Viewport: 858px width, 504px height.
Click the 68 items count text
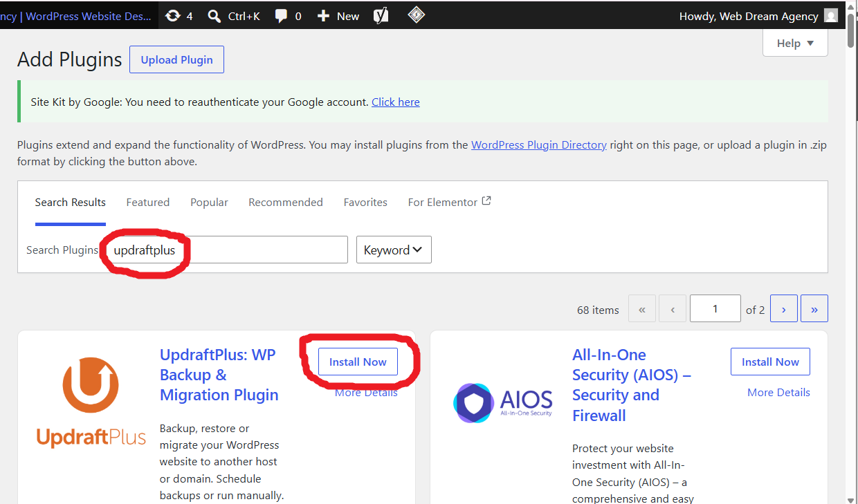(x=598, y=310)
